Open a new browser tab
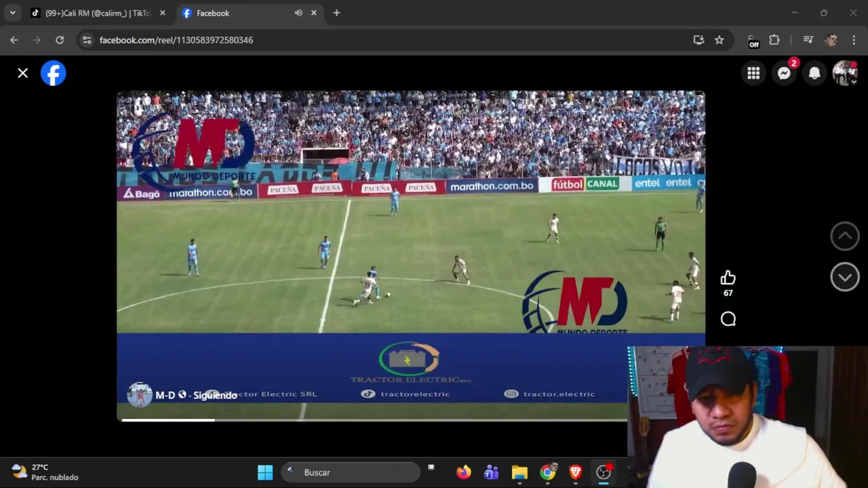The image size is (868, 488). [336, 13]
